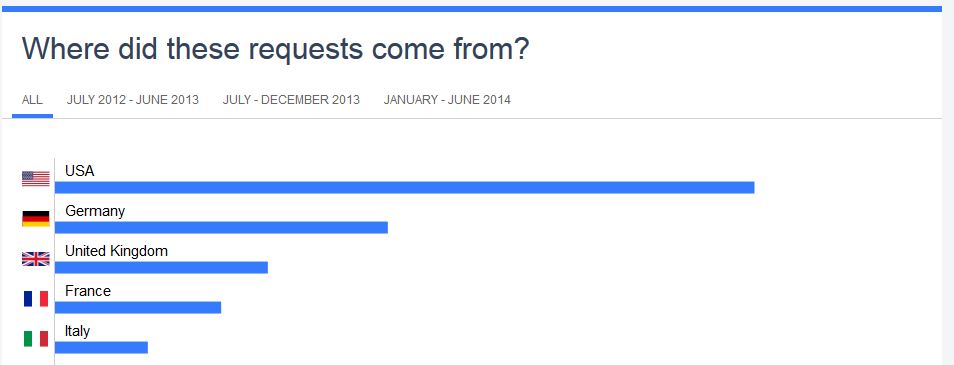Switch to July 2012 - June 2013 tab
954x365 pixels.
(x=133, y=100)
